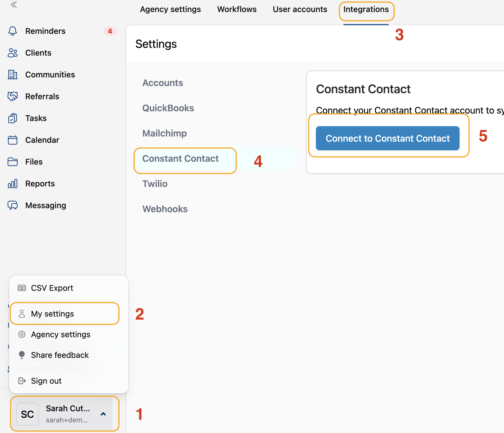Switch to the Workflows tab

tap(237, 9)
